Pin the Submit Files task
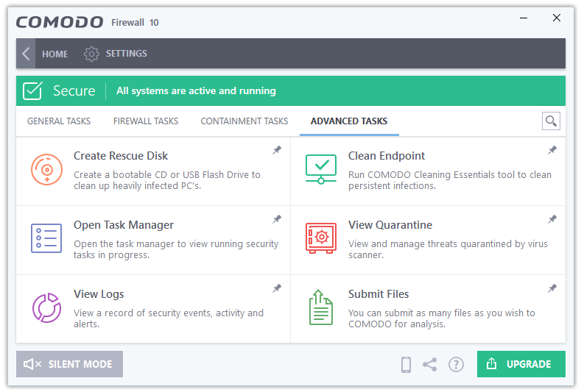 pos(552,288)
